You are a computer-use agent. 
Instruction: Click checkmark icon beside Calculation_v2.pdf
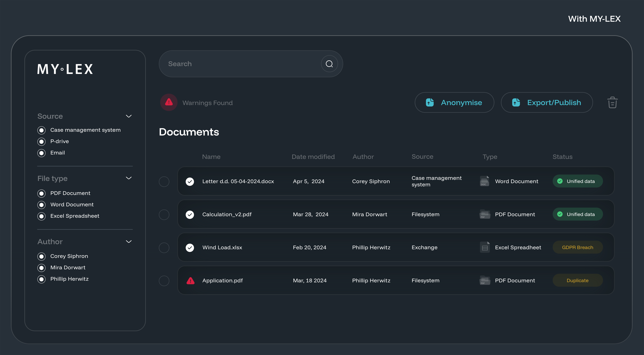[x=190, y=214]
